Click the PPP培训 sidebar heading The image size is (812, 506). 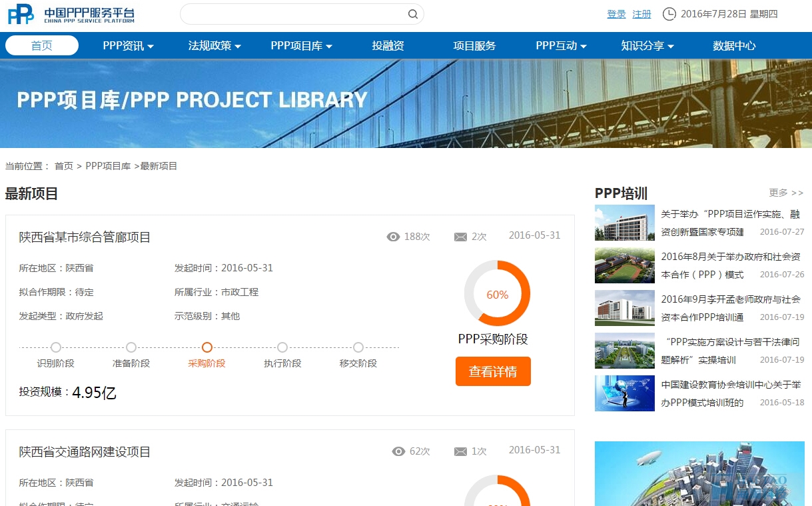tap(621, 193)
